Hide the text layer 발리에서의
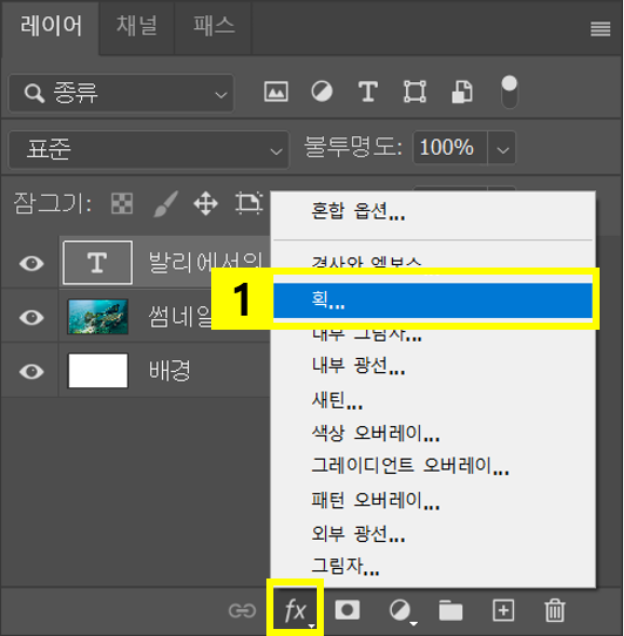Image resolution: width=624 pixels, height=636 pixels. (x=32, y=263)
